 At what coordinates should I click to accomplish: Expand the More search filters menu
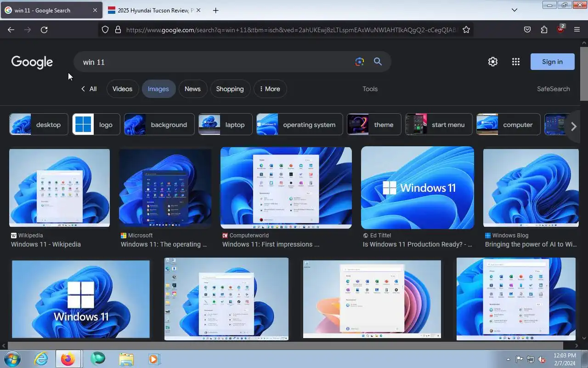click(270, 89)
